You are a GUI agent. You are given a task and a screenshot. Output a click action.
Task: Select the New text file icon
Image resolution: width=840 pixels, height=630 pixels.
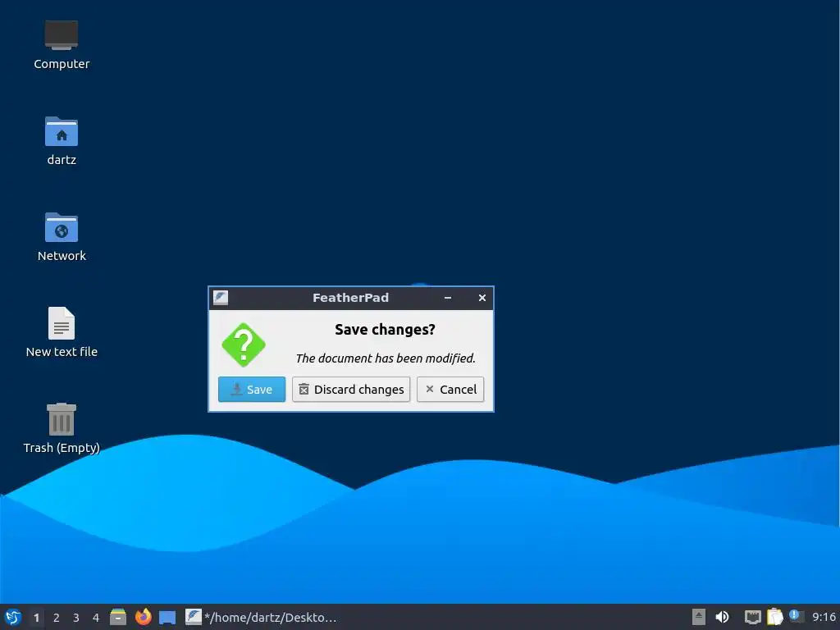point(62,332)
